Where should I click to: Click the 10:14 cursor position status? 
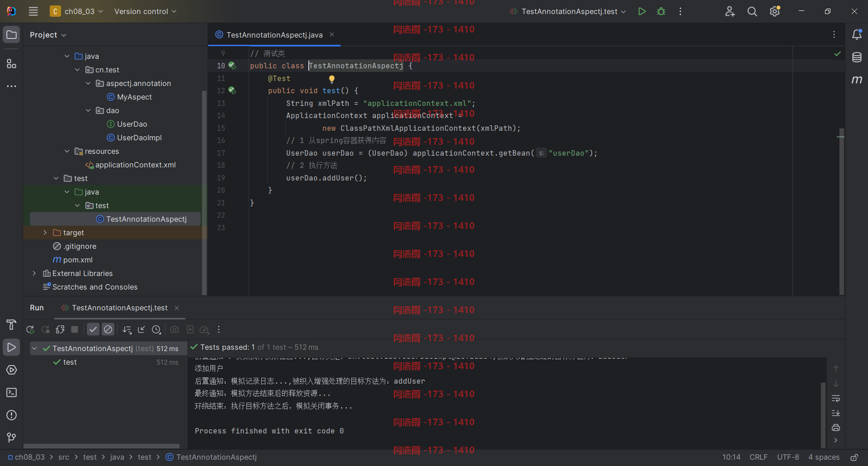731,457
